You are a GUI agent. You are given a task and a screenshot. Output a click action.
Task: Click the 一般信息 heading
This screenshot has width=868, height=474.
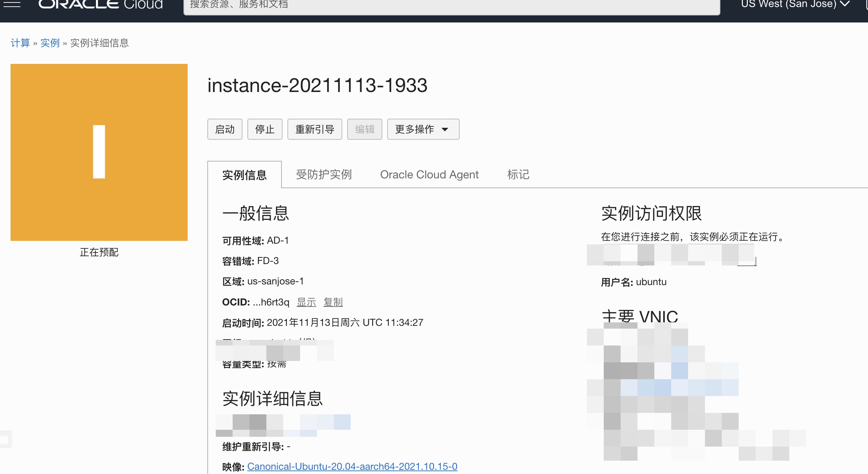(256, 213)
